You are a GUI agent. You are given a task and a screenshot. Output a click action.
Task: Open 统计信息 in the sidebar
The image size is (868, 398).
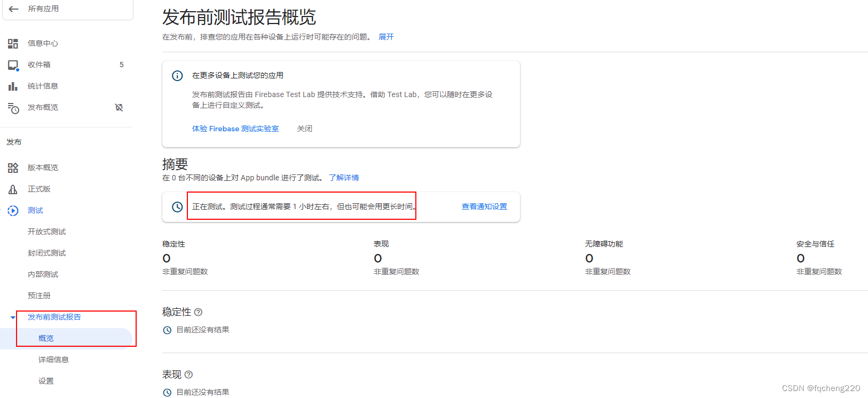pyautogui.click(x=43, y=86)
